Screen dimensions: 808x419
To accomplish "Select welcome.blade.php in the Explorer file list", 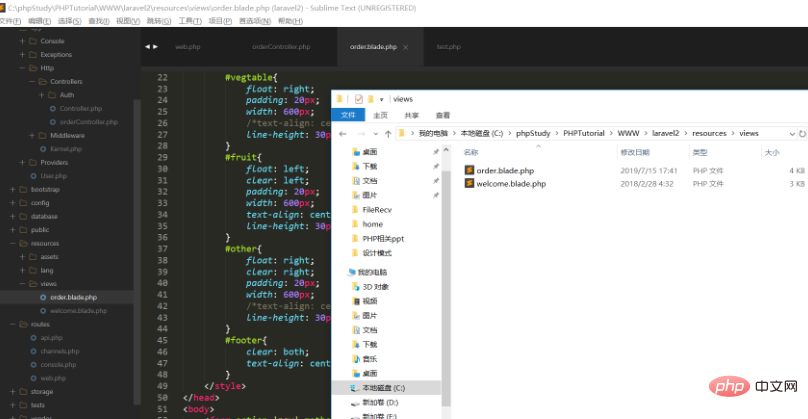I will (x=511, y=184).
